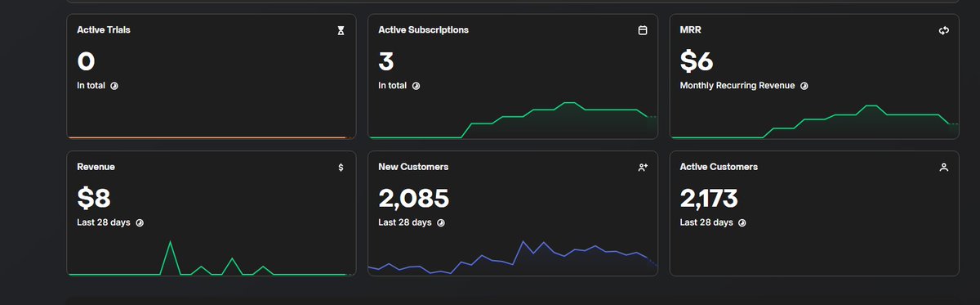Select the Active Trials value 0

[86, 61]
